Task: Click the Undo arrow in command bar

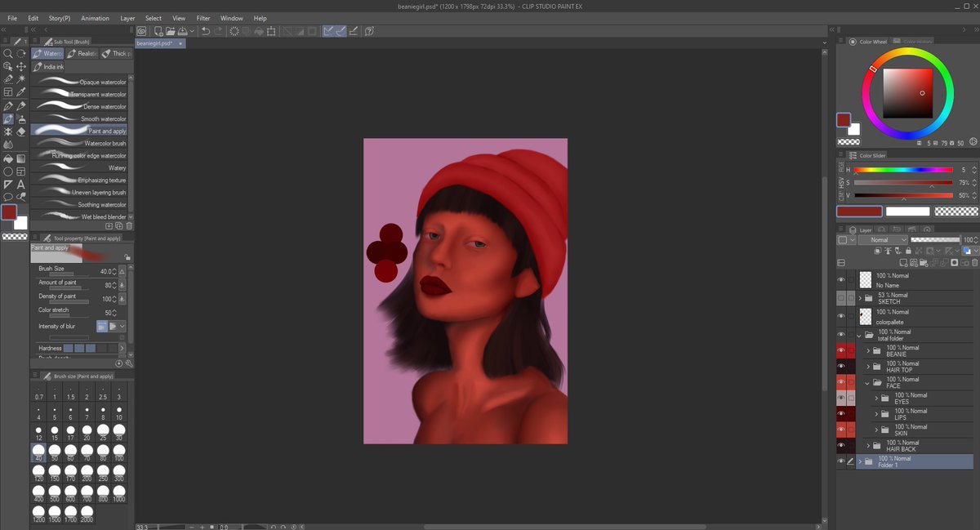Action: coord(206,31)
